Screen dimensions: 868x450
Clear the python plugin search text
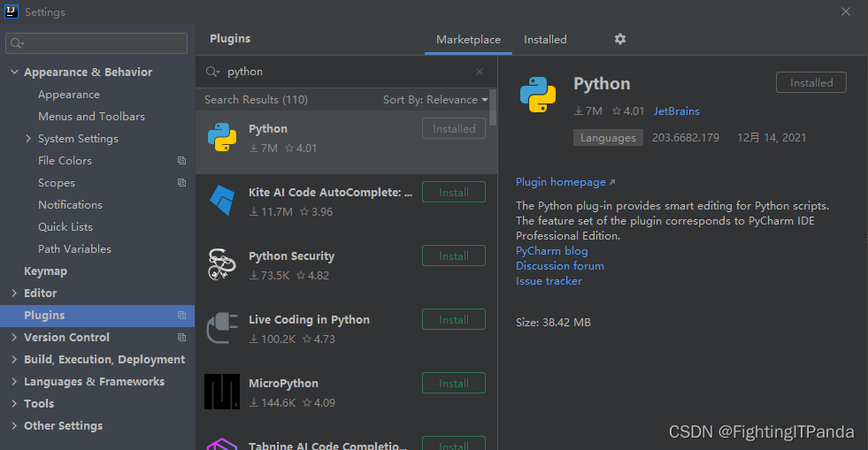480,72
